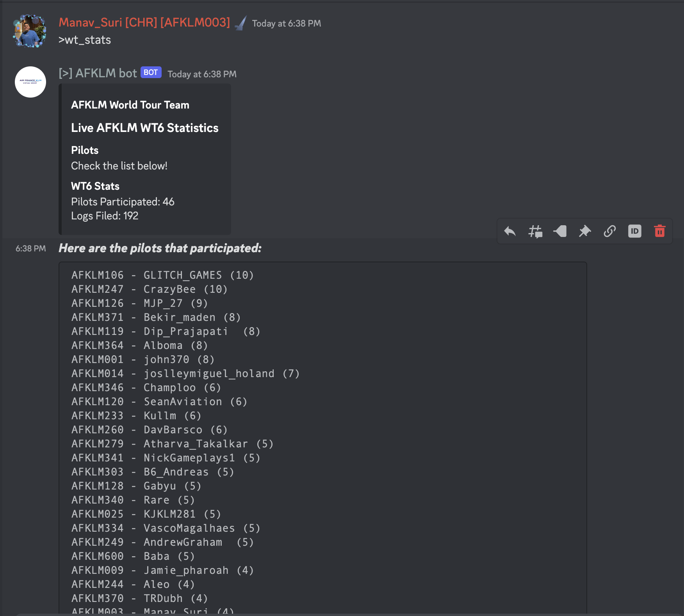Click the embed author AFKLM World Tour Team

click(x=130, y=105)
